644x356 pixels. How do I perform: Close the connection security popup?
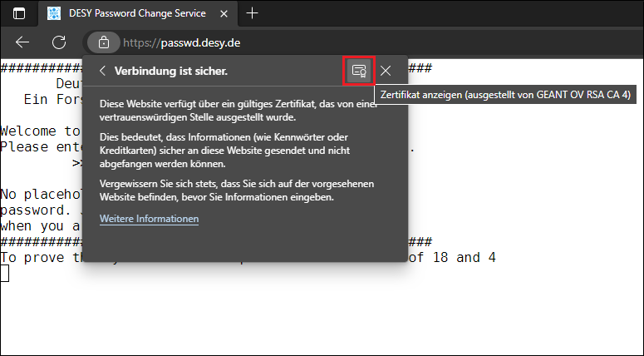[386, 71]
